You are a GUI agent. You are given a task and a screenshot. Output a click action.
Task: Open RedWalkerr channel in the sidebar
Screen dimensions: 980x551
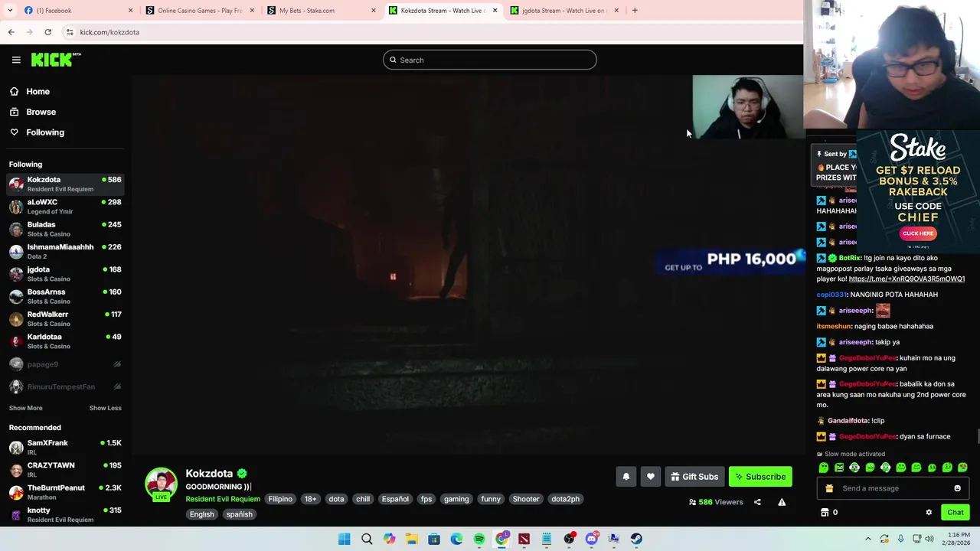pos(65,318)
